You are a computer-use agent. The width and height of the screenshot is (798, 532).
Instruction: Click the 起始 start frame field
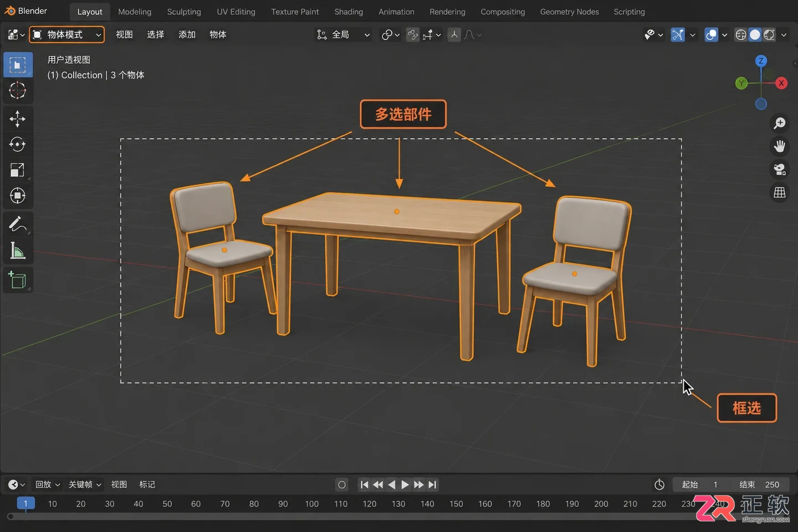click(x=700, y=485)
